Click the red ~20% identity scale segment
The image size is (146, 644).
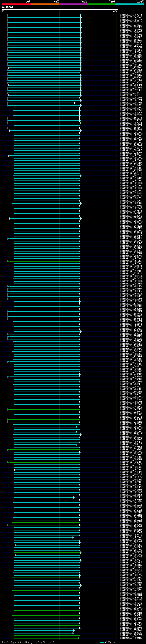tap(16, 4)
